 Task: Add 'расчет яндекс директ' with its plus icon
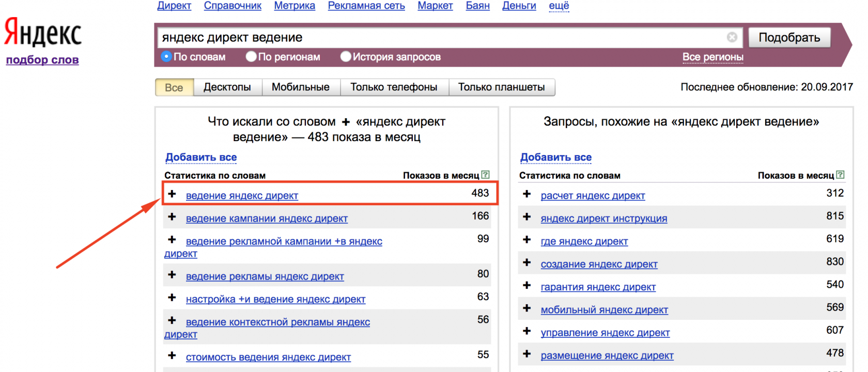click(x=527, y=194)
